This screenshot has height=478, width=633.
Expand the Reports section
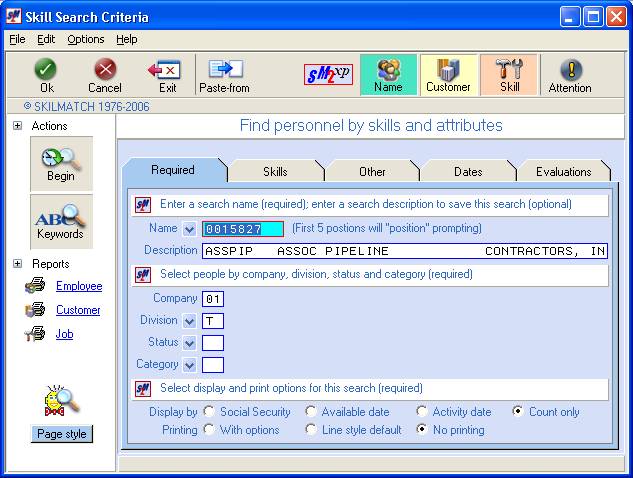(x=17, y=264)
